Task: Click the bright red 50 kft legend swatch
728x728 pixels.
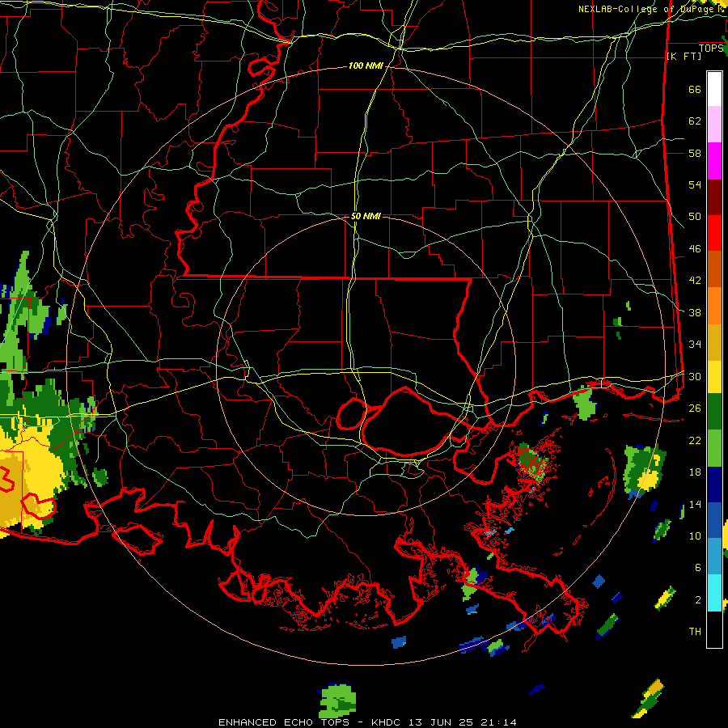Action: [714, 234]
